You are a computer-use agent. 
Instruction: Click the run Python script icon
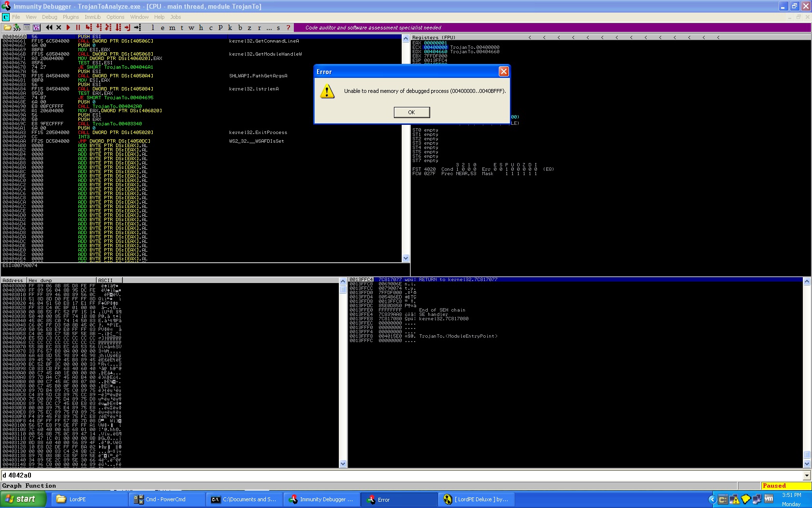pos(17,28)
